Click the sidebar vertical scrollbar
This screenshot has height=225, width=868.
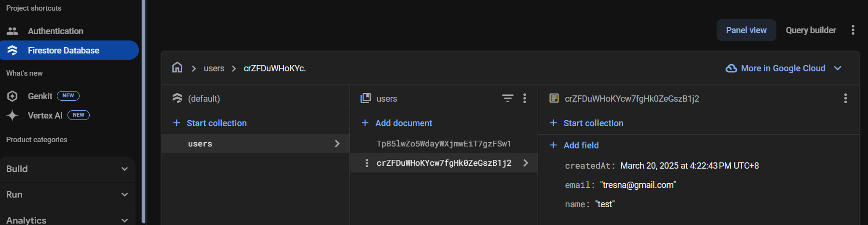[x=144, y=112]
